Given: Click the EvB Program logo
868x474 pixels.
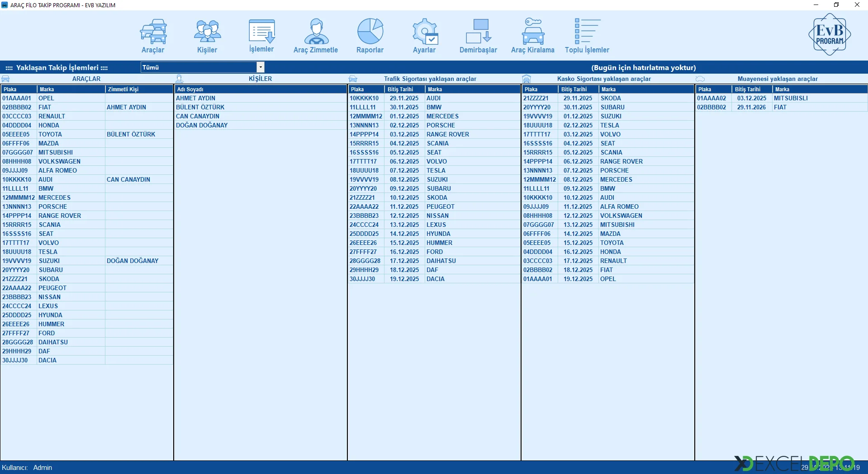Looking at the screenshot, I should (x=829, y=34).
